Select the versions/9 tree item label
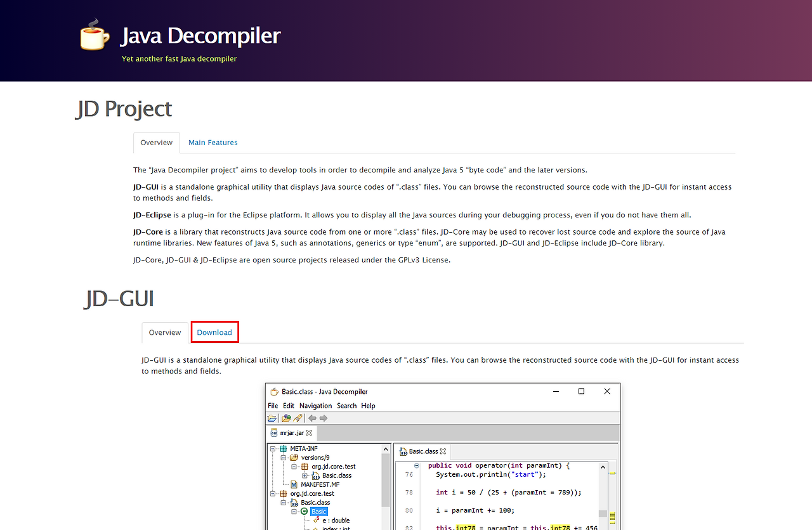Image resolution: width=812 pixels, height=530 pixels. [315, 458]
